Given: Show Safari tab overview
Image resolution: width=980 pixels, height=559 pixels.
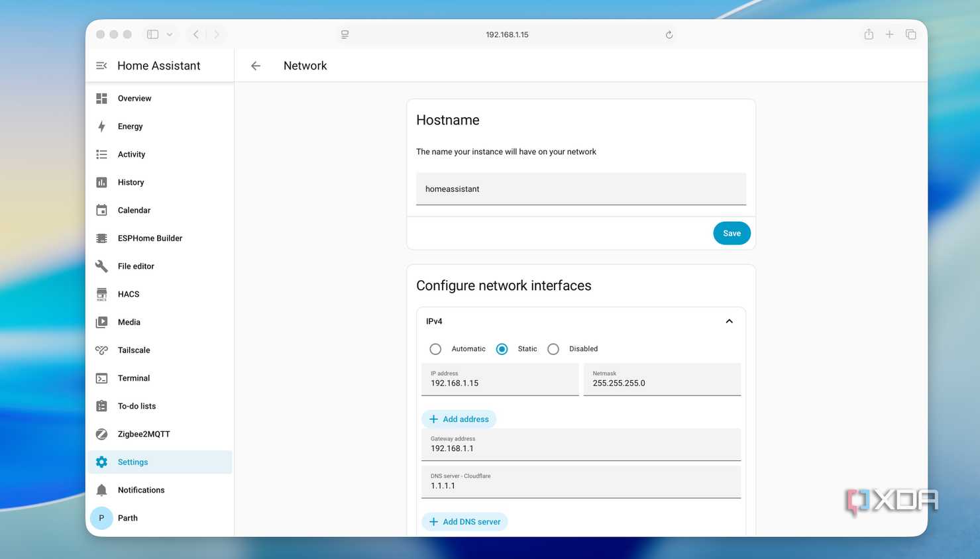Looking at the screenshot, I should point(911,34).
